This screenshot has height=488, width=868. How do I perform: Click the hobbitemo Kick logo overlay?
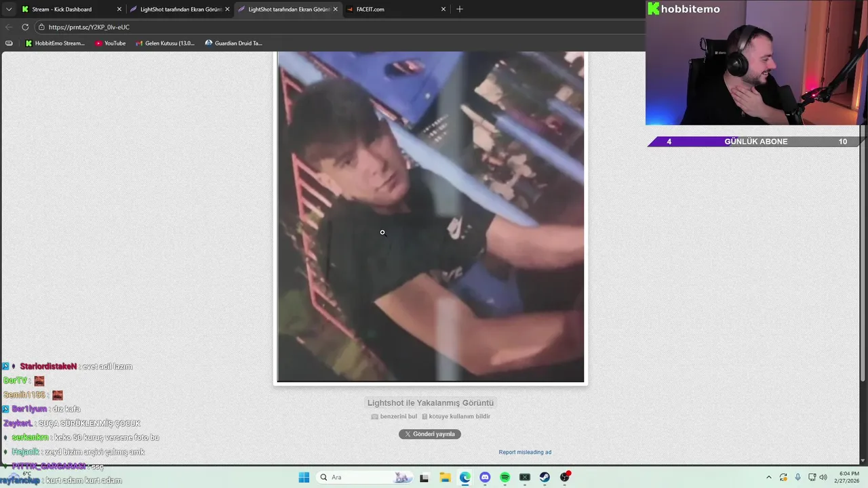684,9
